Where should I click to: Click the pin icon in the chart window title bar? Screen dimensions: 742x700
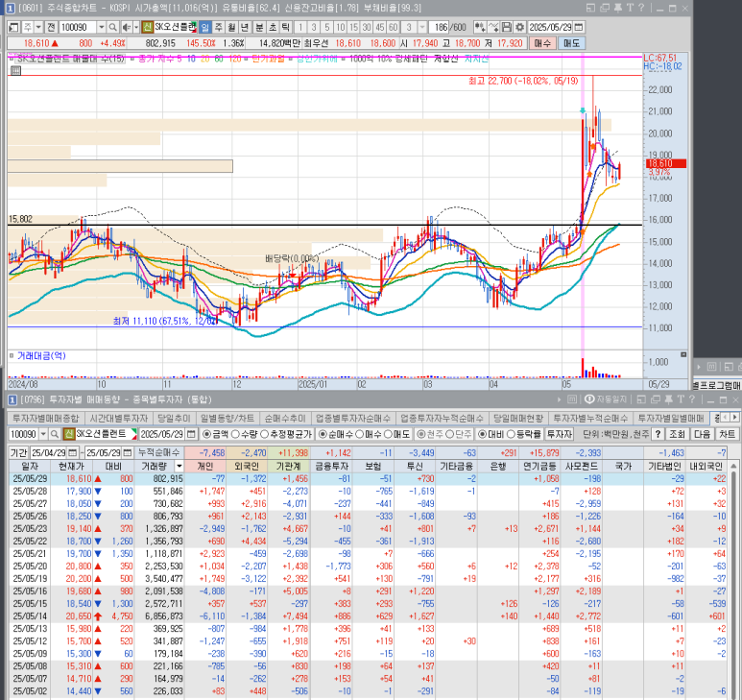617,8
